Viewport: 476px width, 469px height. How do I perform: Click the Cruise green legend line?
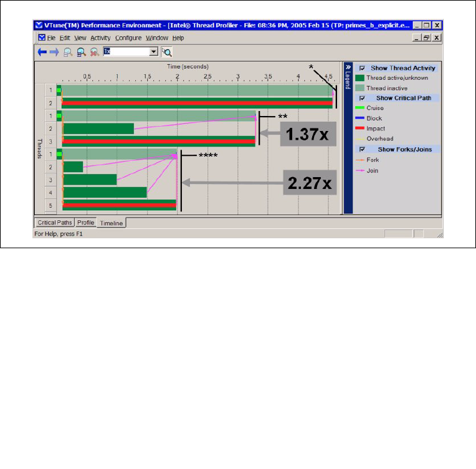pos(359,108)
